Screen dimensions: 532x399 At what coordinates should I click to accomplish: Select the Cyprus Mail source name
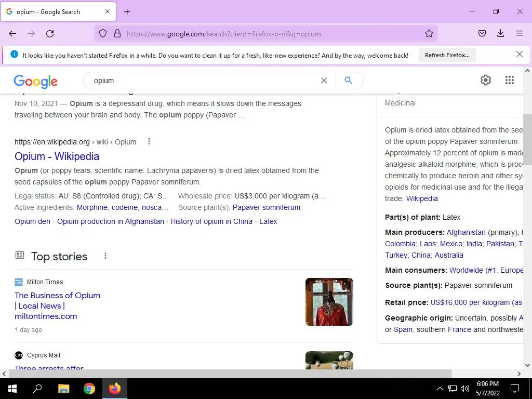(x=44, y=355)
